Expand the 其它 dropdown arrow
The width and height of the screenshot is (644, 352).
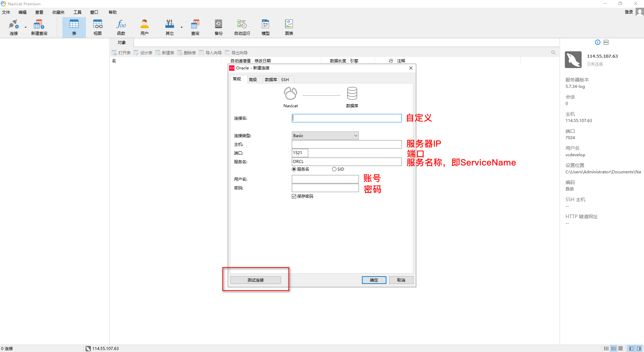[181, 27]
